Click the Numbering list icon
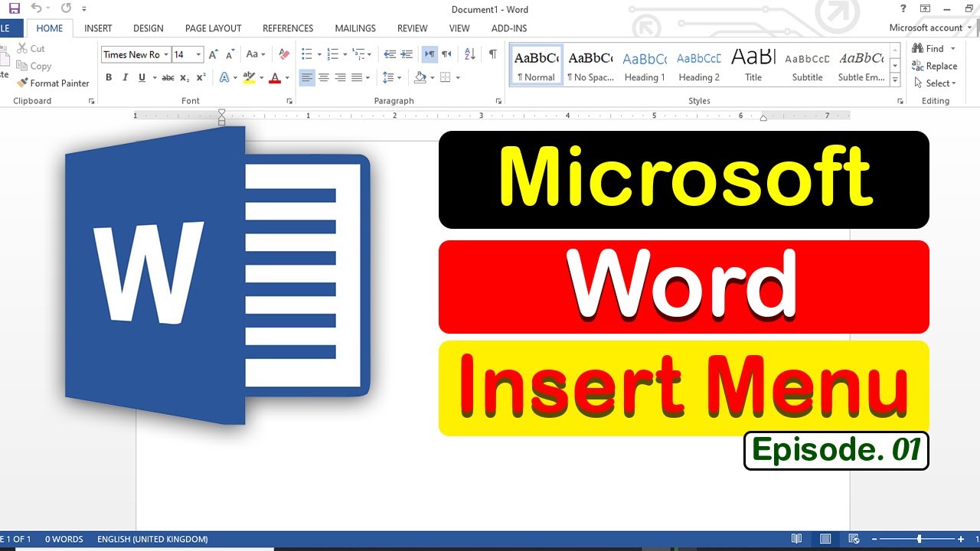The width and height of the screenshot is (980, 551). [x=332, y=54]
